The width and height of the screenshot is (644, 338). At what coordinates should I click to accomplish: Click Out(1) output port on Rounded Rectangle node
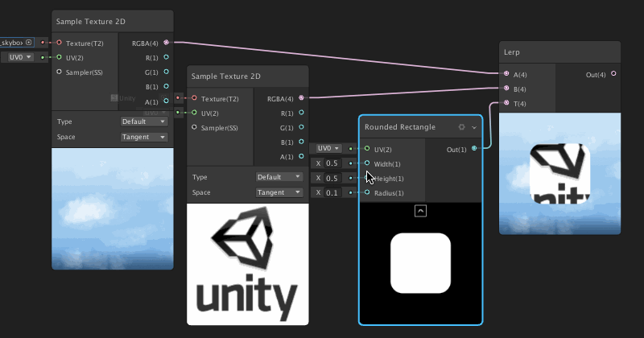[474, 148]
